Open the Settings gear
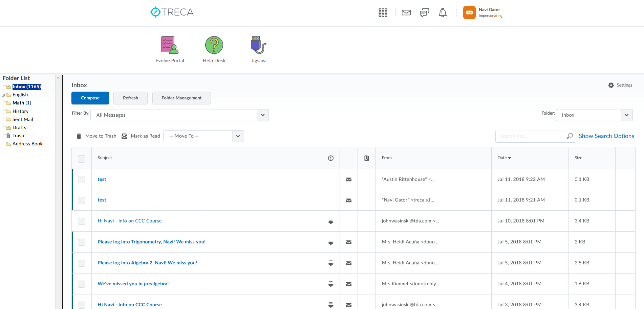644x309 pixels. coord(611,85)
